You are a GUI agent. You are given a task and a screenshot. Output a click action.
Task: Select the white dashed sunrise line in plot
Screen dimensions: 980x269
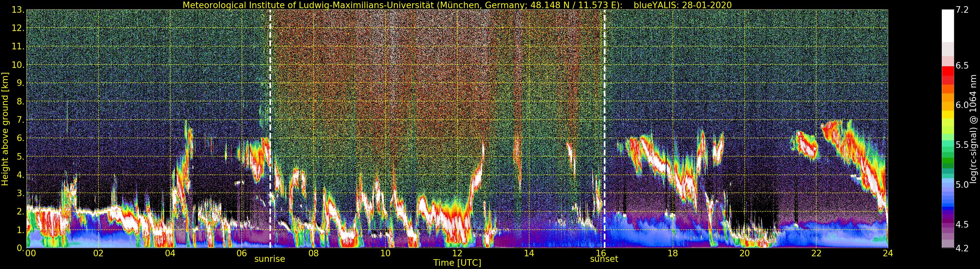click(270, 114)
